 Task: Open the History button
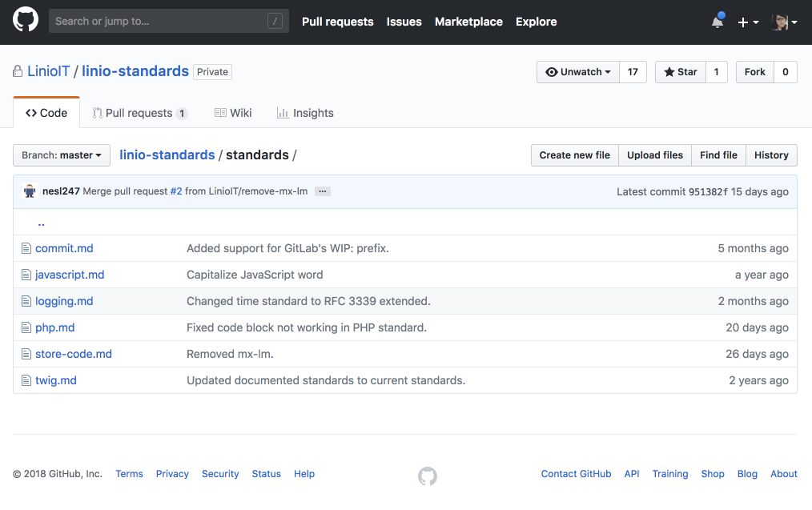coord(772,155)
